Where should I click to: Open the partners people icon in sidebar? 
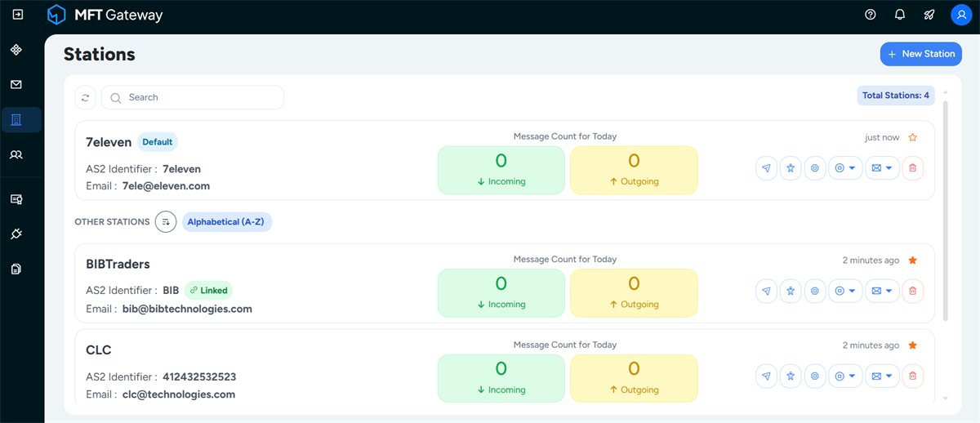click(x=16, y=154)
